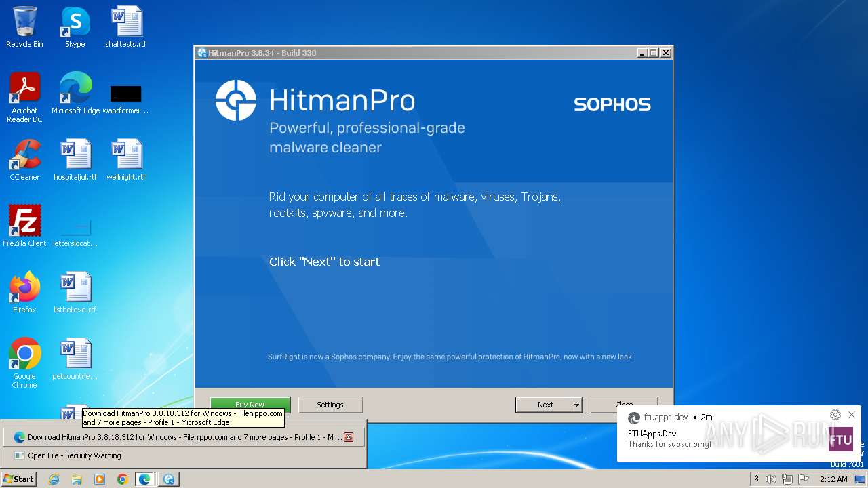The image size is (868, 488).
Task: Open Google Chrome desktop shortcut
Action: (x=24, y=363)
